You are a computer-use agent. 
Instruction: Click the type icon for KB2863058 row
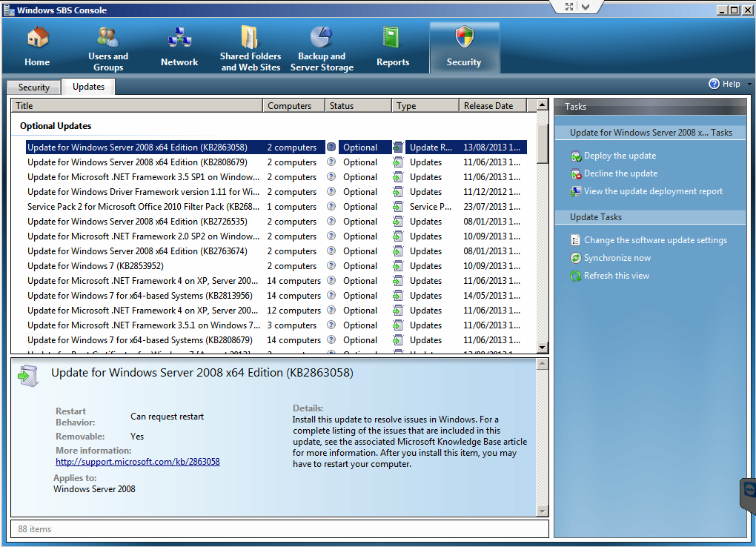398,147
